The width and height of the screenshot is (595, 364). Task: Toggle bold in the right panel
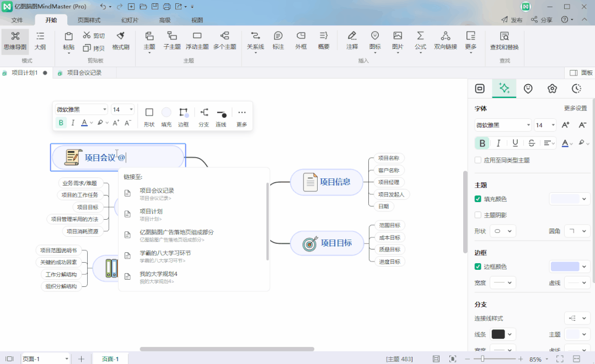[482, 143]
